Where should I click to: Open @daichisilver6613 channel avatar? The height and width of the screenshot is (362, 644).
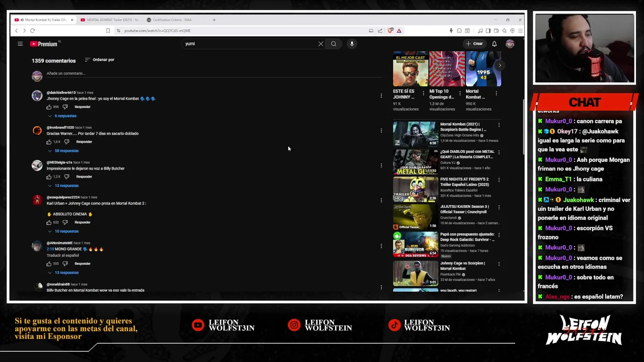coord(37,96)
